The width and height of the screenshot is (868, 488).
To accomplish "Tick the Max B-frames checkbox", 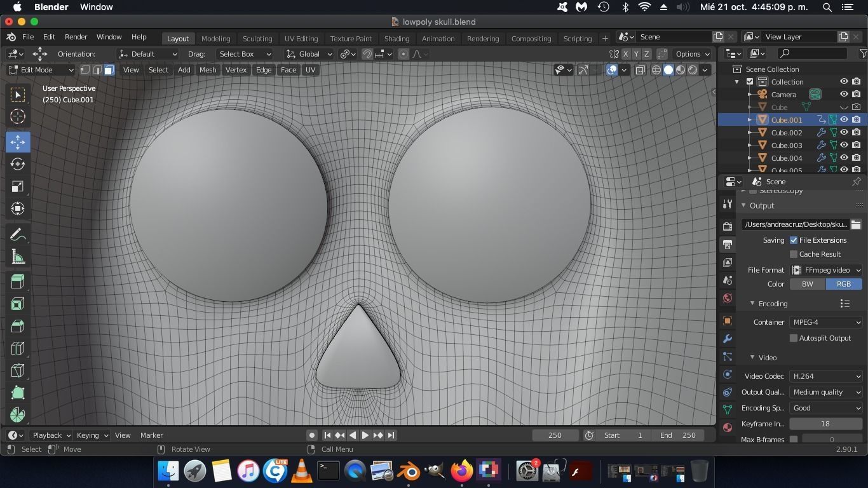I will coord(794,440).
